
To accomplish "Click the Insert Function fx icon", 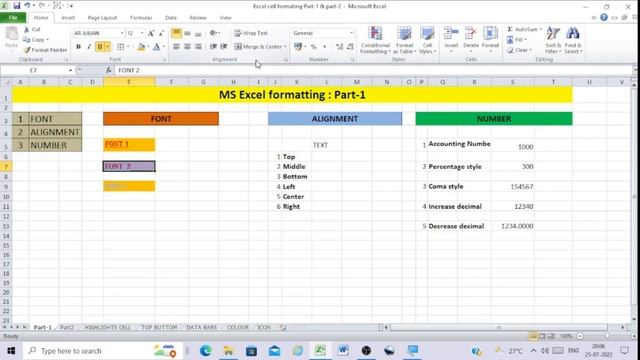I will coord(109,70).
